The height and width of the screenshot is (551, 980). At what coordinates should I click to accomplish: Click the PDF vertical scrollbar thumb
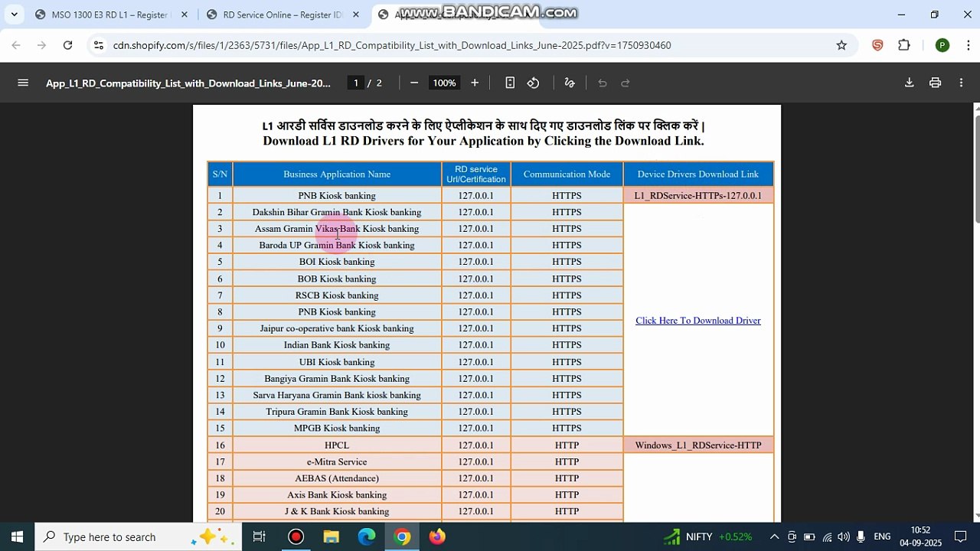(x=977, y=168)
